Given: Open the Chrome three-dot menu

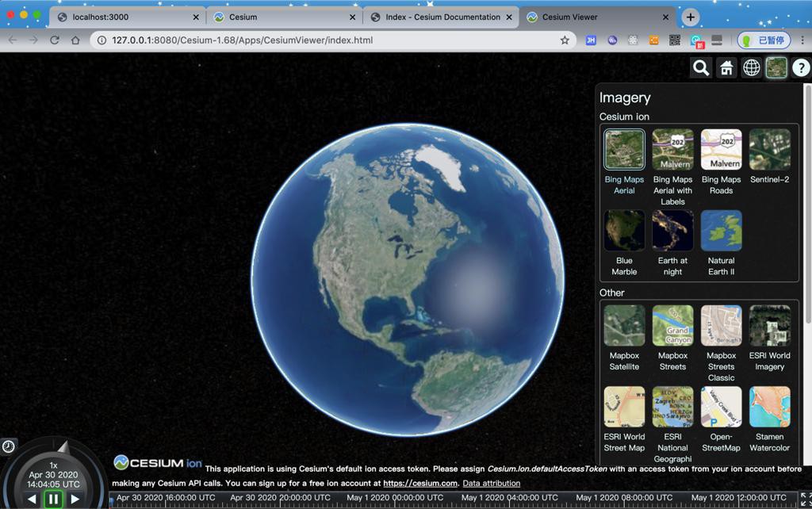Looking at the screenshot, I should [802, 40].
